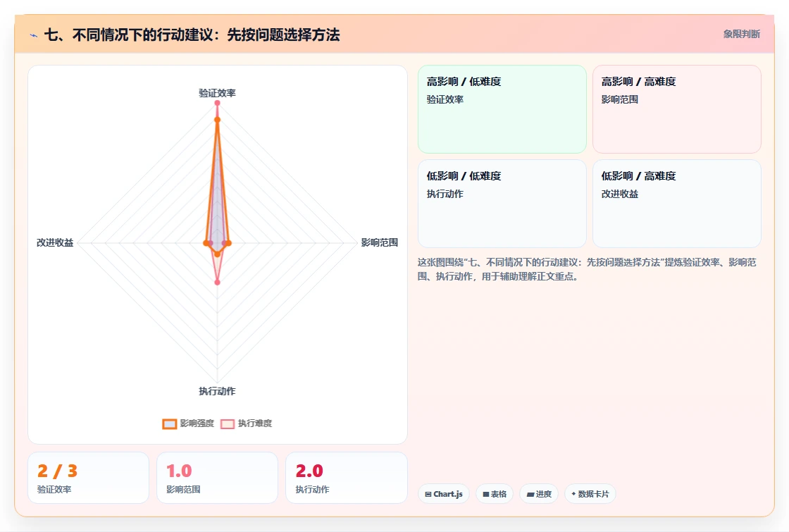Click 验证效率 label under 2 / 3
Viewport: 789px width, 532px height.
(x=54, y=489)
